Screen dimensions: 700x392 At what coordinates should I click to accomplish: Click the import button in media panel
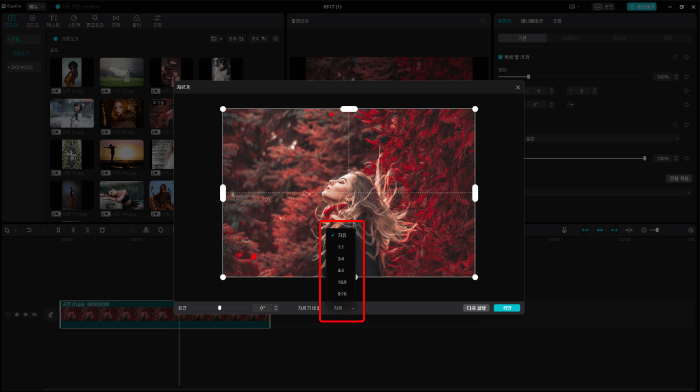(x=66, y=39)
